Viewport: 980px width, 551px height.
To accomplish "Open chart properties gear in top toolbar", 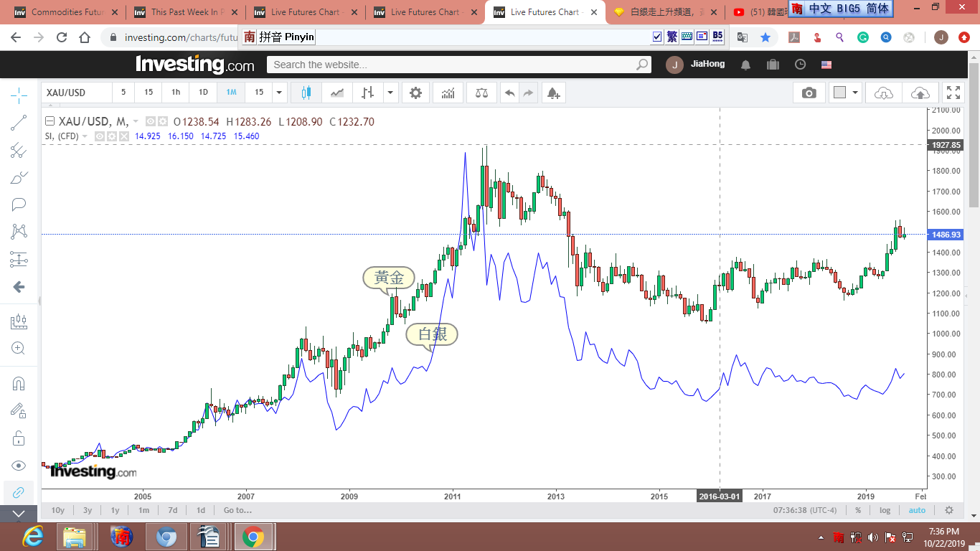I will [x=415, y=93].
